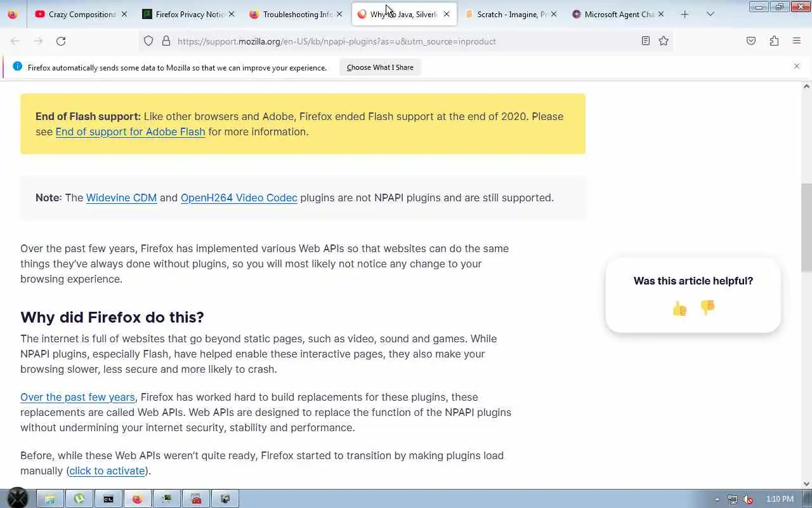The image size is (812, 508).
Task: Follow the OpenH264 Video Codec link
Action: tap(239, 197)
